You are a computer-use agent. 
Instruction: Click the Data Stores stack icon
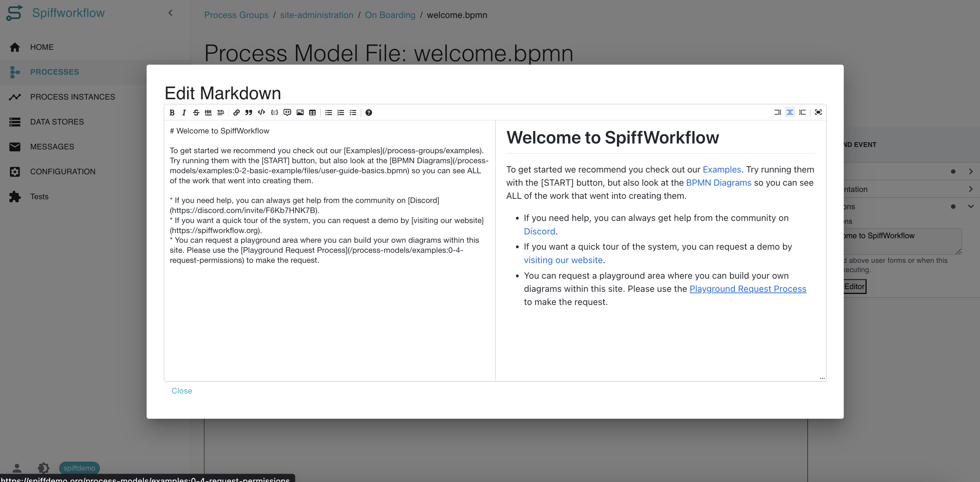15,122
